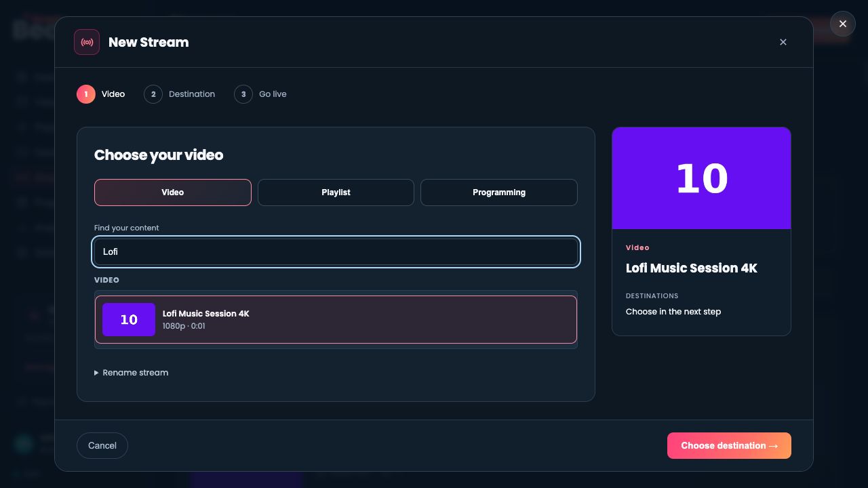This screenshot has width=868, height=488.
Task: Go to step 3 Go live
Action: [x=260, y=94]
